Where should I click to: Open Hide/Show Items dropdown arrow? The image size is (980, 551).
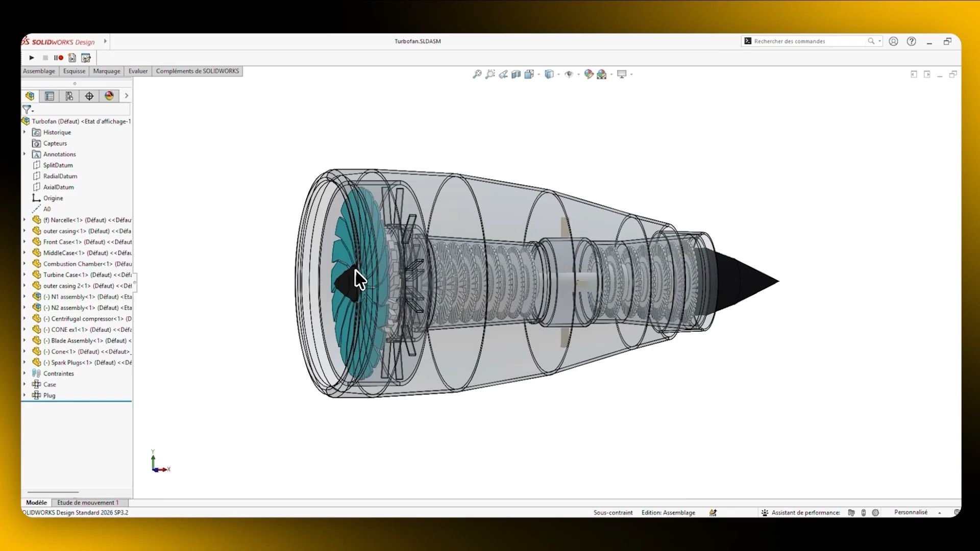pos(578,74)
